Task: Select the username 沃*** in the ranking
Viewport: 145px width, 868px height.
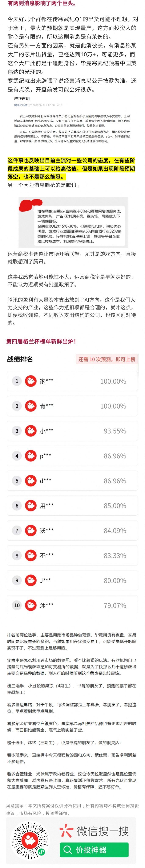Action: coord(47,531)
